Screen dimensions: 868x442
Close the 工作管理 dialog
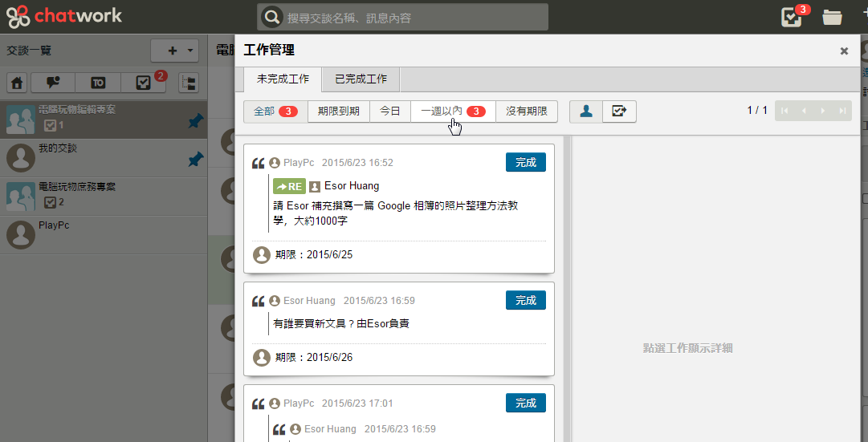[844, 51]
